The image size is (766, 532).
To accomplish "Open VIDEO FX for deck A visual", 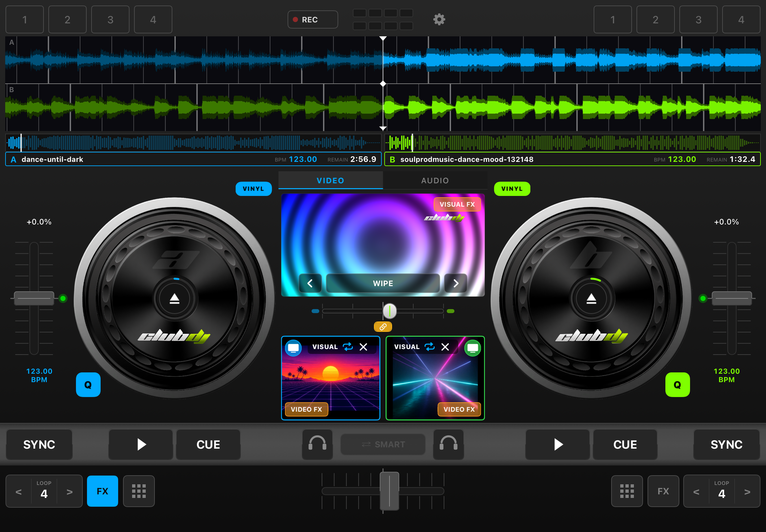I will 306,409.
